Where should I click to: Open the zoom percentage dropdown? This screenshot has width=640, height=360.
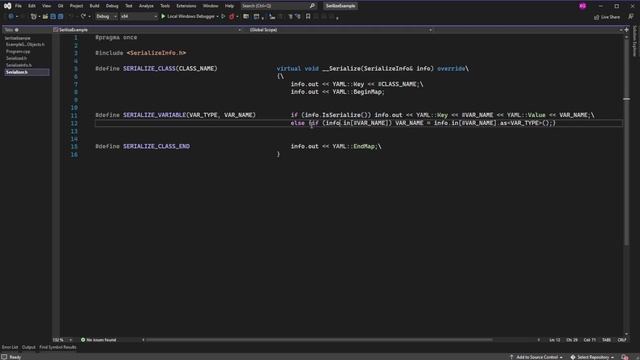coord(62,340)
